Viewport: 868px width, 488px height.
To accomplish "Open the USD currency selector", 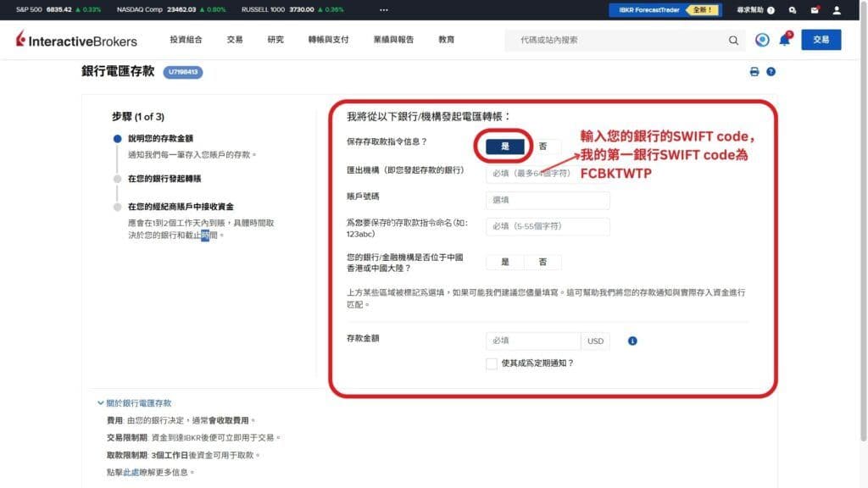I will [x=595, y=341].
